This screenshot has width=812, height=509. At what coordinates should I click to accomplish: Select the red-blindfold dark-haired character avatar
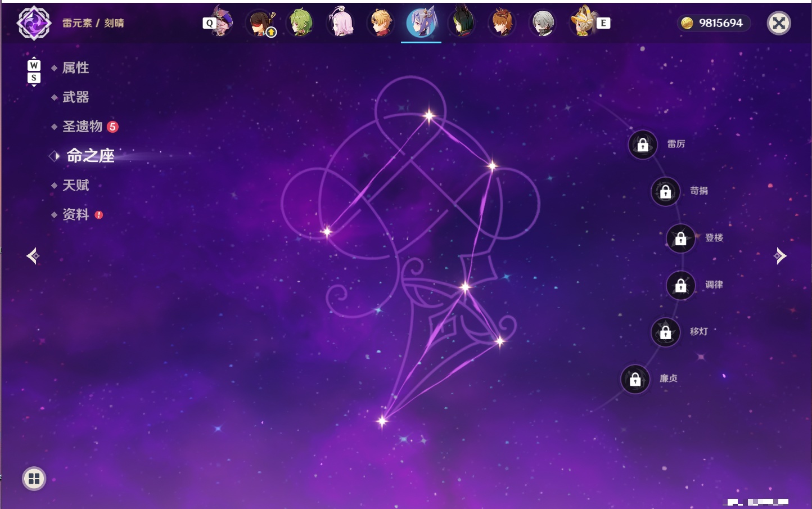pyautogui.click(x=261, y=23)
